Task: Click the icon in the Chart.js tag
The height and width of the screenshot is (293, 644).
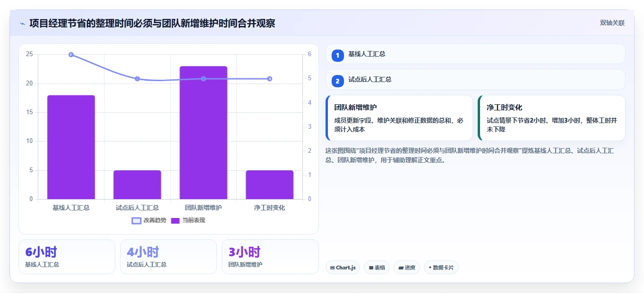Action: point(333,268)
